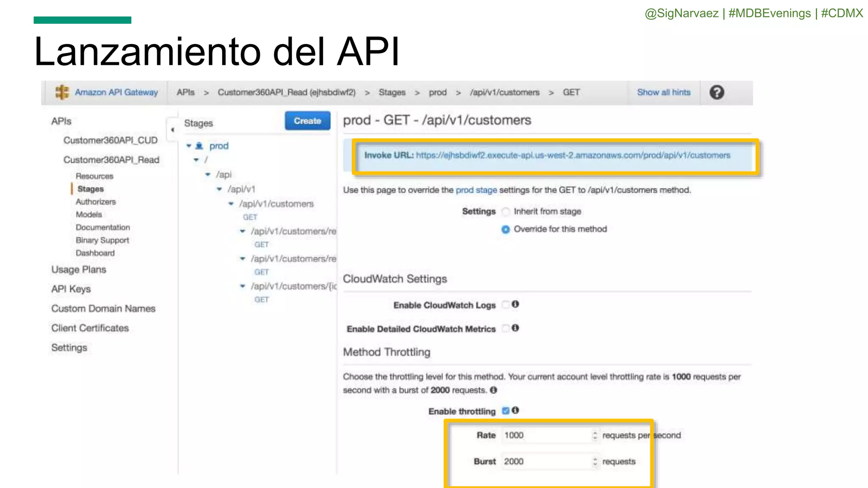Open the Authorizers section
The image size is (868, 488).
click(96, 202)
